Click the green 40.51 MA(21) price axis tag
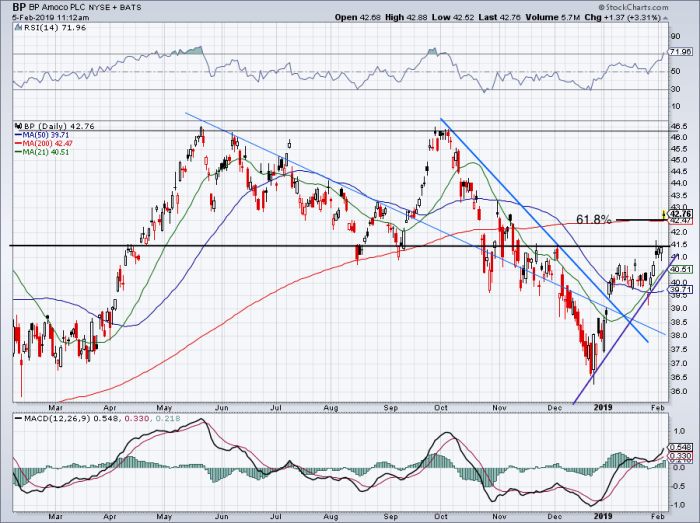Screen dimensions: 700x523 [x=680, y=270]
